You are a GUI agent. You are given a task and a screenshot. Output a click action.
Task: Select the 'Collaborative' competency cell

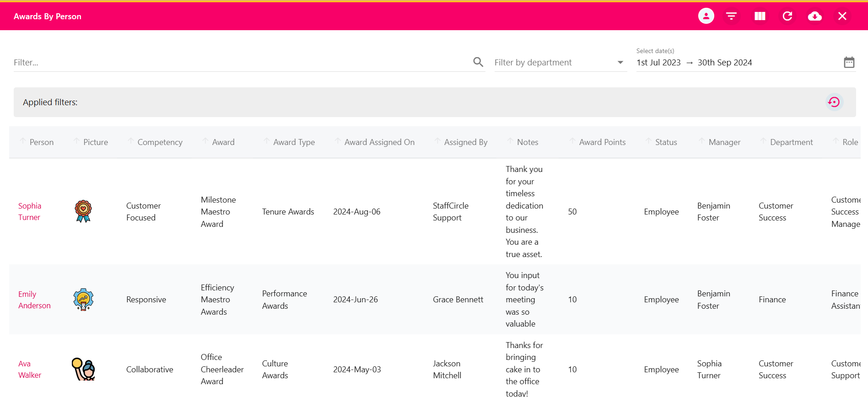[150, 370]
